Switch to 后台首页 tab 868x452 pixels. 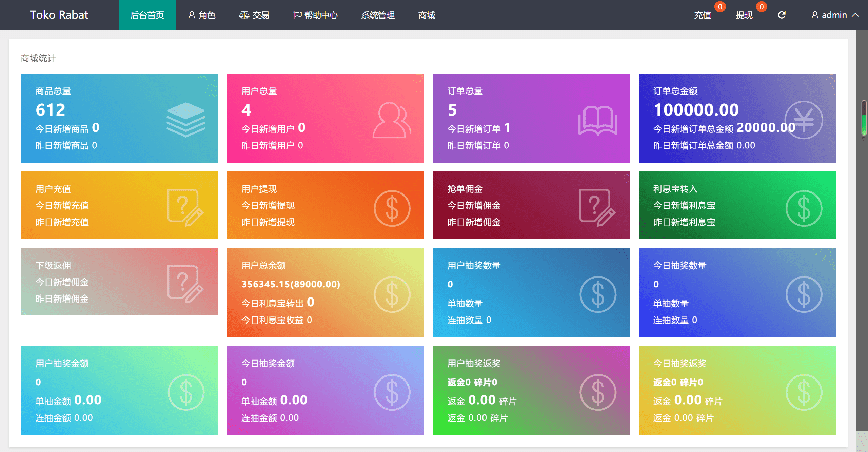(x=147, y=15)
